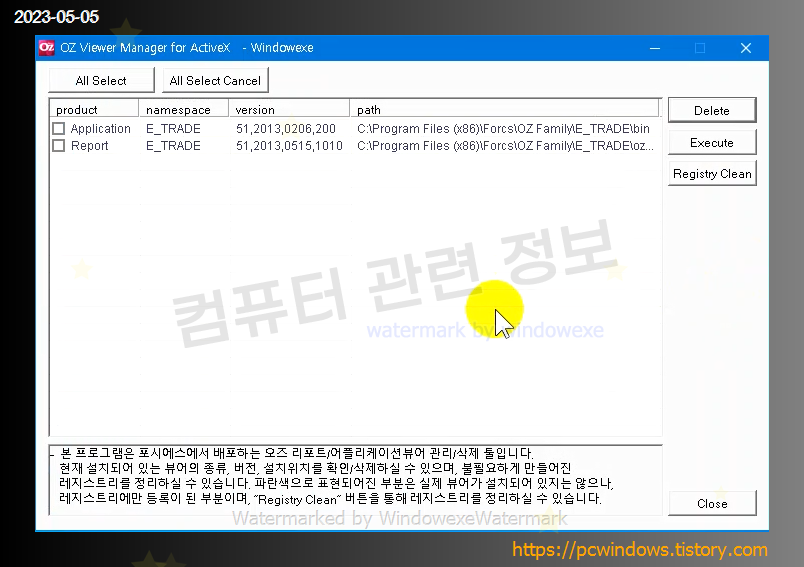Select the Application product name
Viewport: 804px width, 567px height.
(100, 129)
